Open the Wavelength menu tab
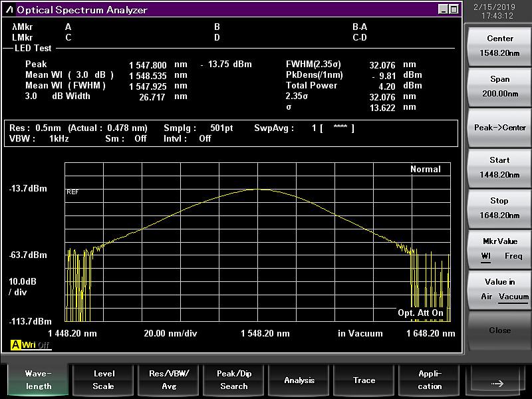 (x=38, y=380)
